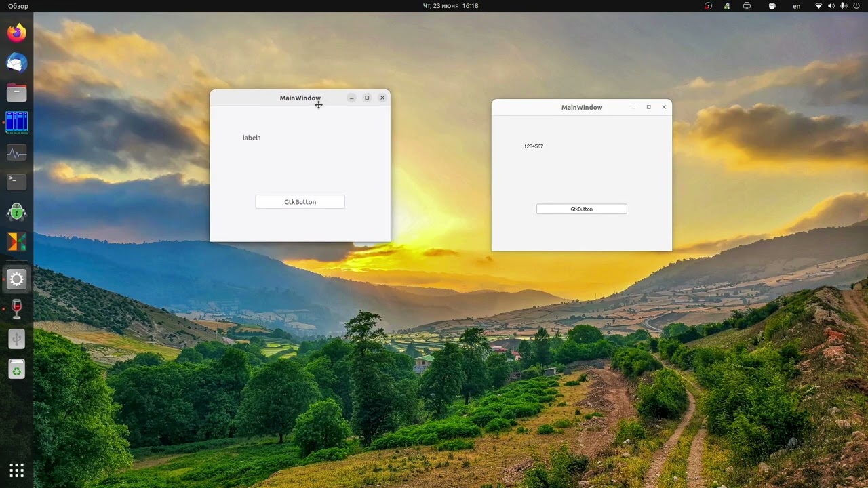868x488 pixels.
Task: Click the left MainWindow title bar
Action: pyautogui.click(x=300, y=98)
